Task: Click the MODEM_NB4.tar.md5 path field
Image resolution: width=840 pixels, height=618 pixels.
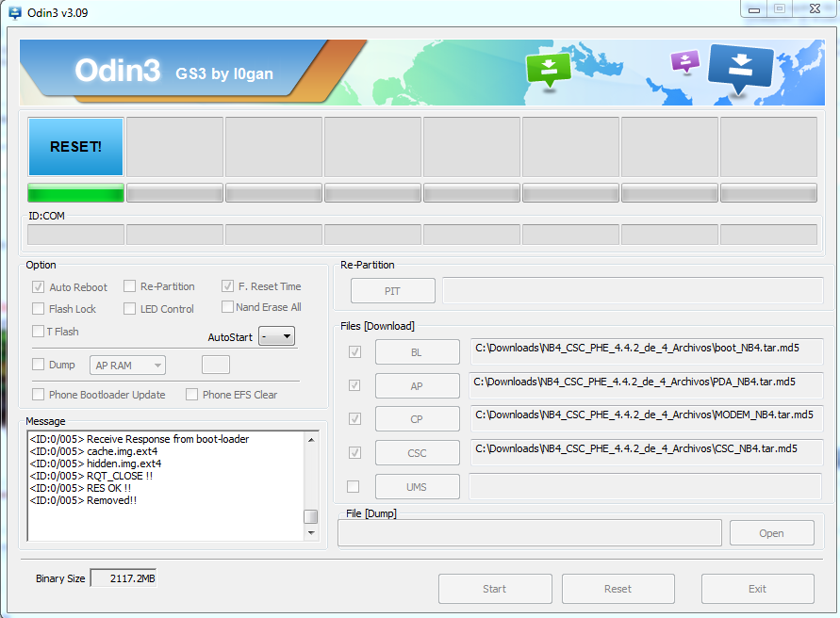Action: click(x=647, y=419)
